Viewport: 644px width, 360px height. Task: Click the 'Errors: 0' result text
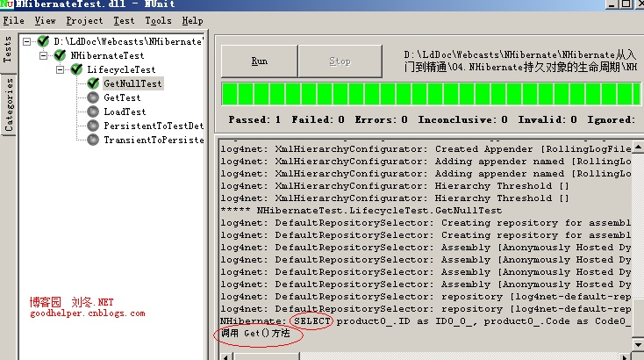(381, 119)
